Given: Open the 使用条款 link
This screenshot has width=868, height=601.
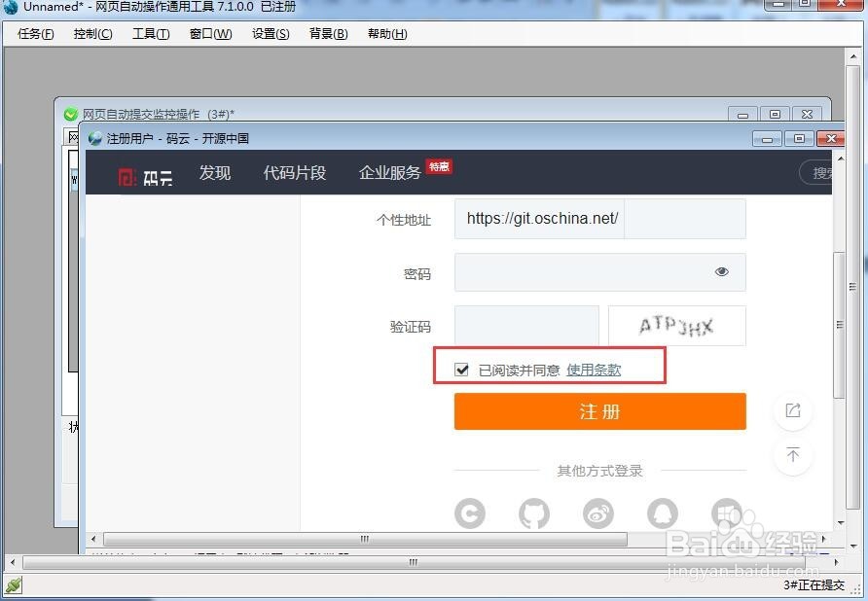Looking at the screenshot, I should [x=594, y=369].
